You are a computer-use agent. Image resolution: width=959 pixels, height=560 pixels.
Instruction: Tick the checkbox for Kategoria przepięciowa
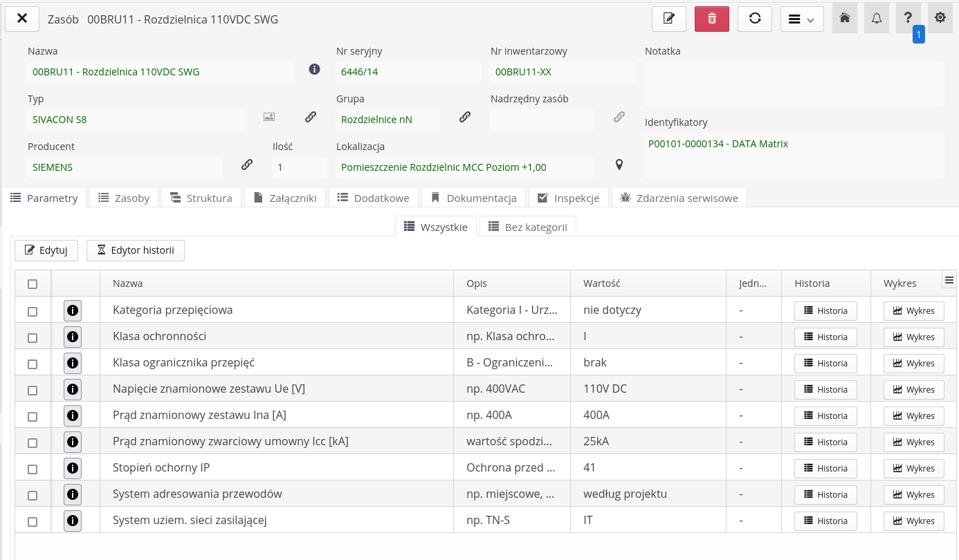(x=33, y=311)
